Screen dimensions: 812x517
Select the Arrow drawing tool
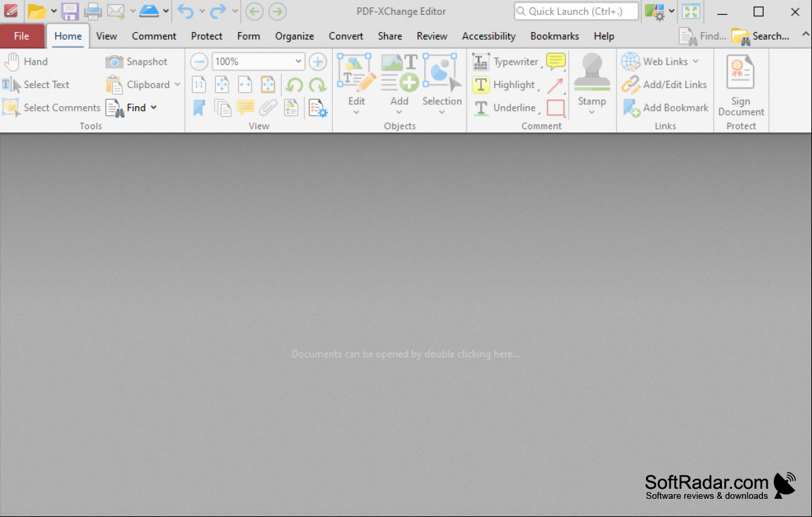point(555,85)
